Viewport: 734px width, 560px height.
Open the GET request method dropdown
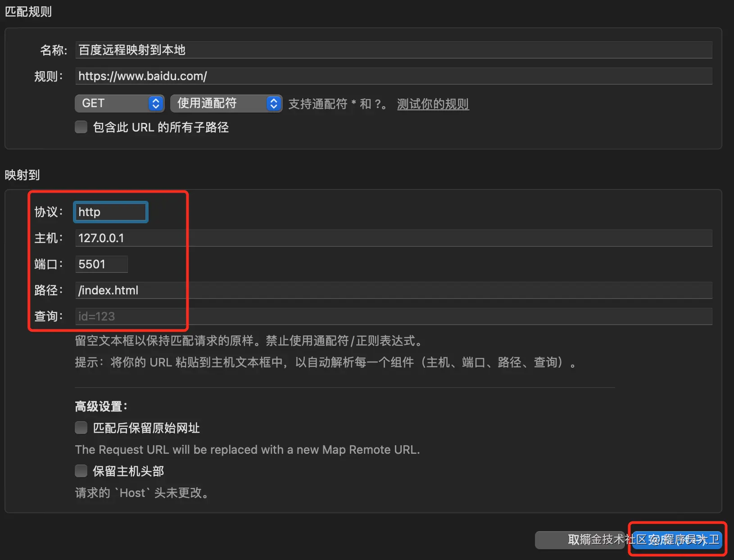click(119, 104)
